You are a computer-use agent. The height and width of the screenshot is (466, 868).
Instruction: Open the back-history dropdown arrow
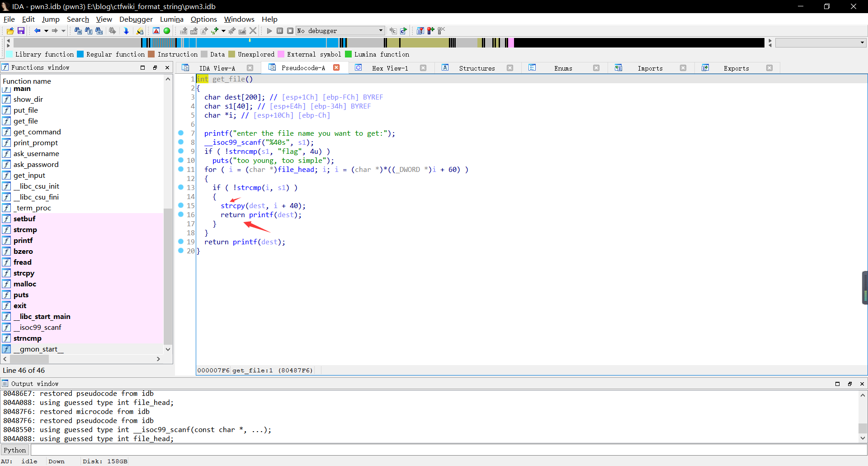click(x=46, y=31)
